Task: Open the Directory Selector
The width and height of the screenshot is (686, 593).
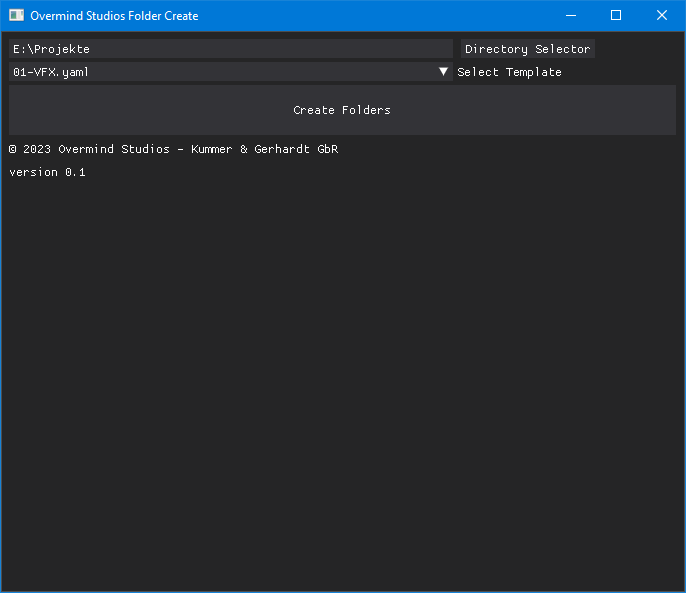Action: 528,49
